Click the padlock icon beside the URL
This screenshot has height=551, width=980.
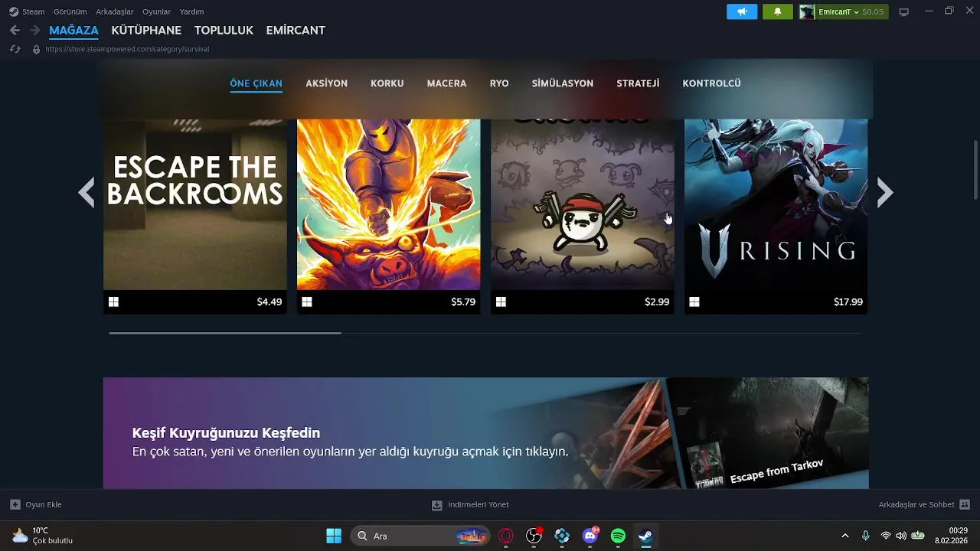36,49
